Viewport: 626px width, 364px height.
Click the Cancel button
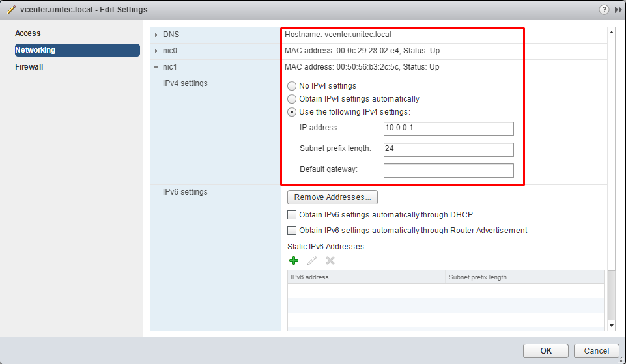pyautogui.click(x=597, y=351)
